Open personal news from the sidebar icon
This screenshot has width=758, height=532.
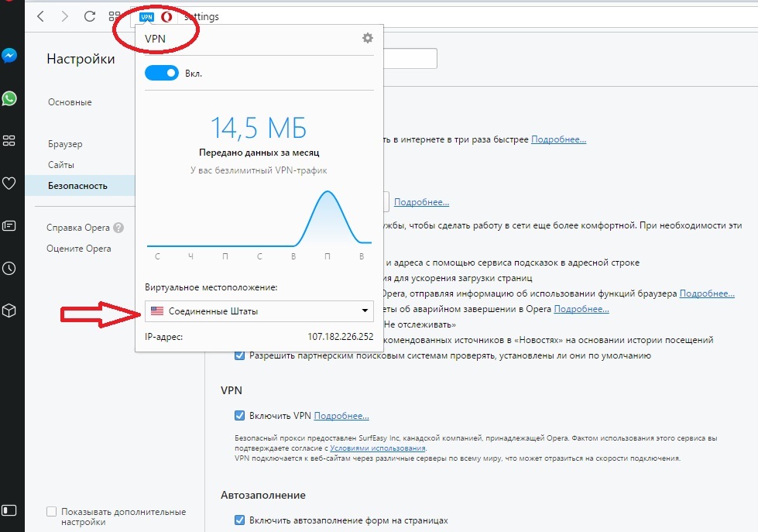[x=9, y=226]
